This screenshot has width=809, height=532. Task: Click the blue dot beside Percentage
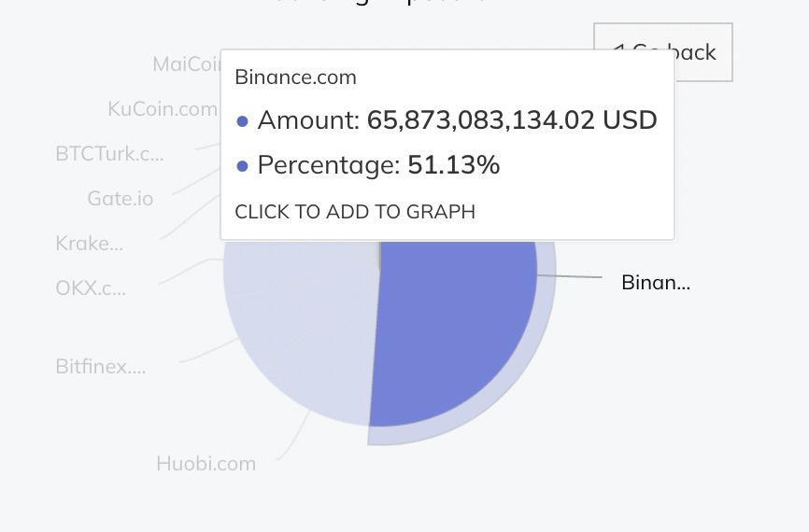243,166
